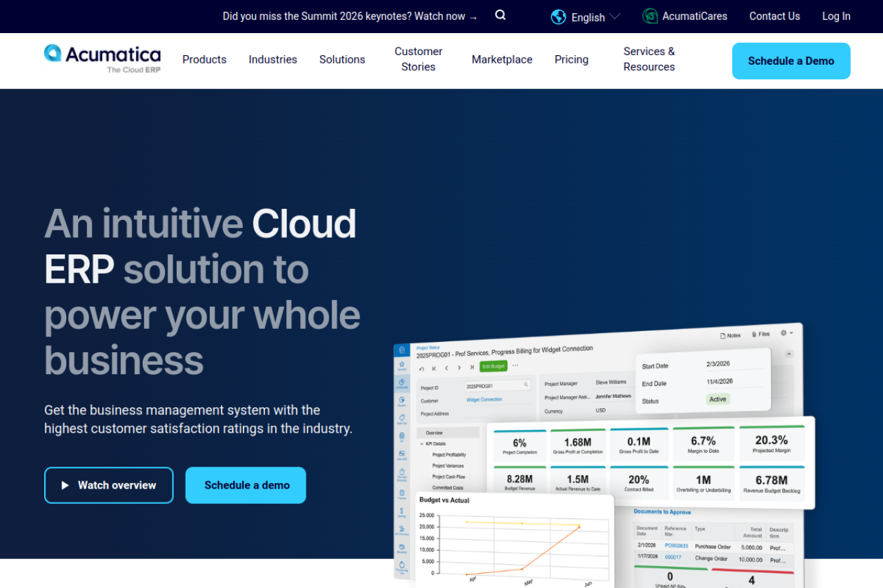The image size is (883, 588).
Task: Click the Widget Connection customer link
Action: (484, 400)
